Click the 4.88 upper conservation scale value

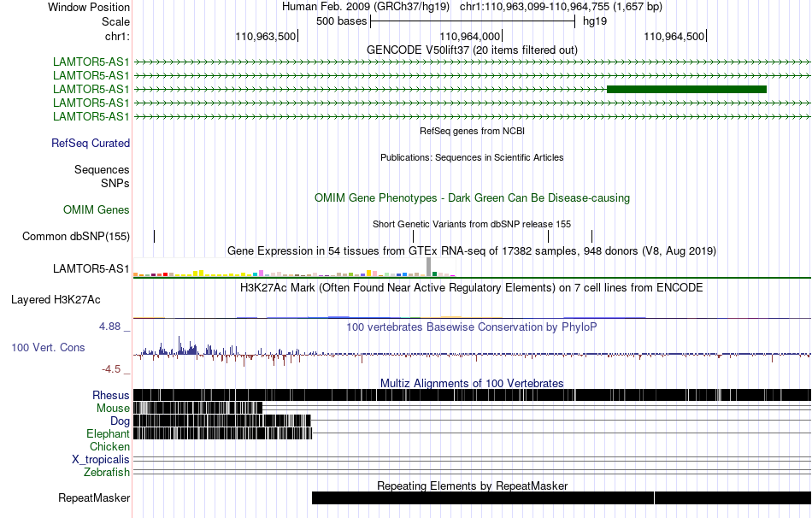[x=109, y=327]
